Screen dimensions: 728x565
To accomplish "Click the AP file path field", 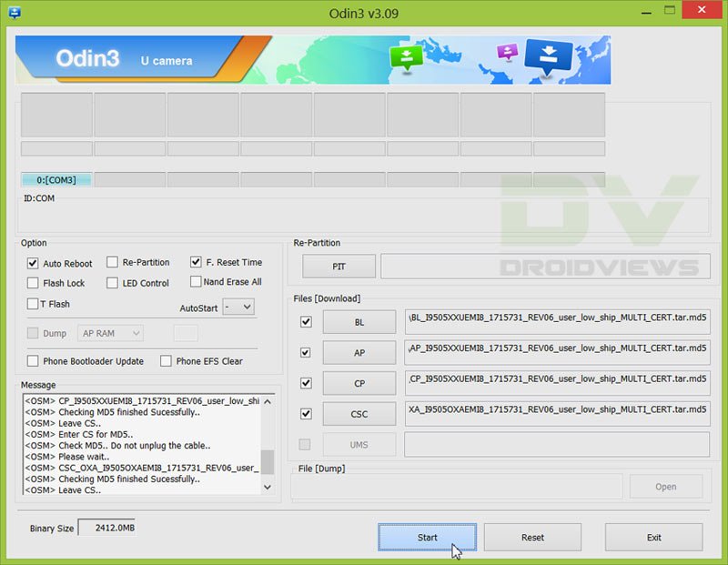I will (x=557, y=352).
